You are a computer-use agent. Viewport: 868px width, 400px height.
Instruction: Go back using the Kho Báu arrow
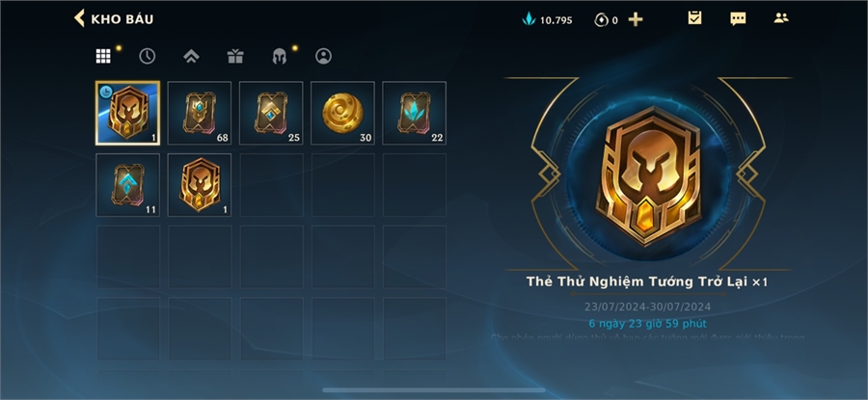(79, 18)
